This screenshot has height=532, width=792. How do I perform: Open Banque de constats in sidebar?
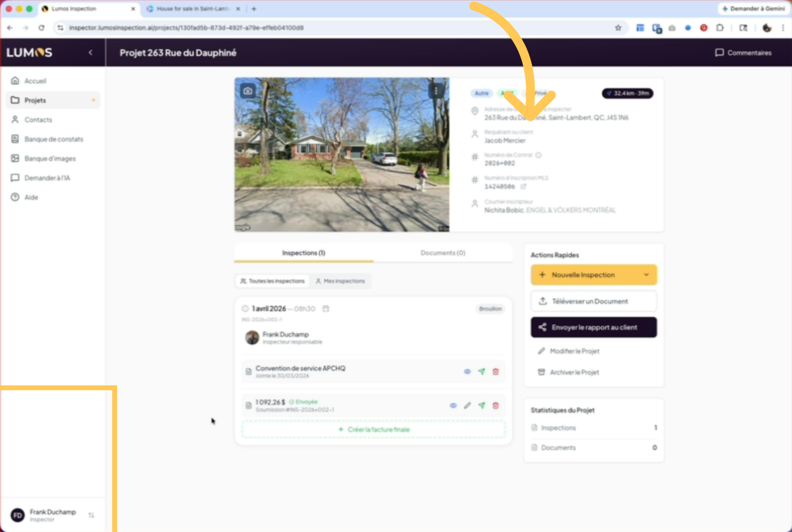pyautogui.click(x=54, y=139)
